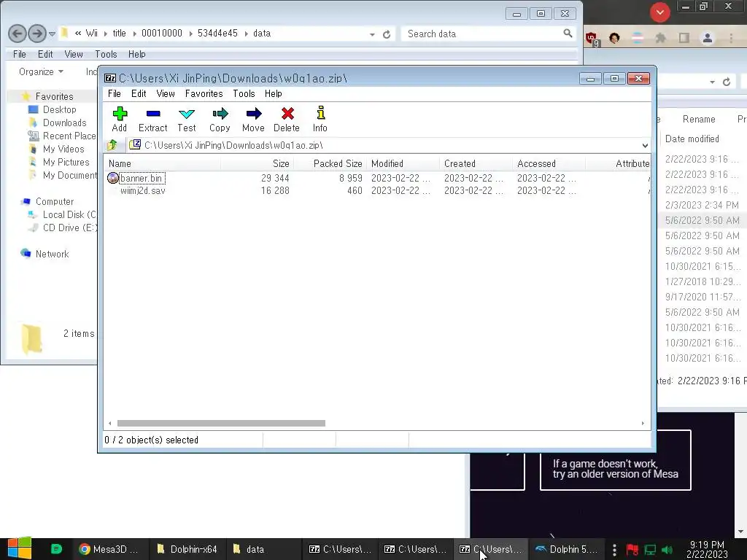
Task: Open recent locations dropdown in Explorer
Action: (52, 34)
